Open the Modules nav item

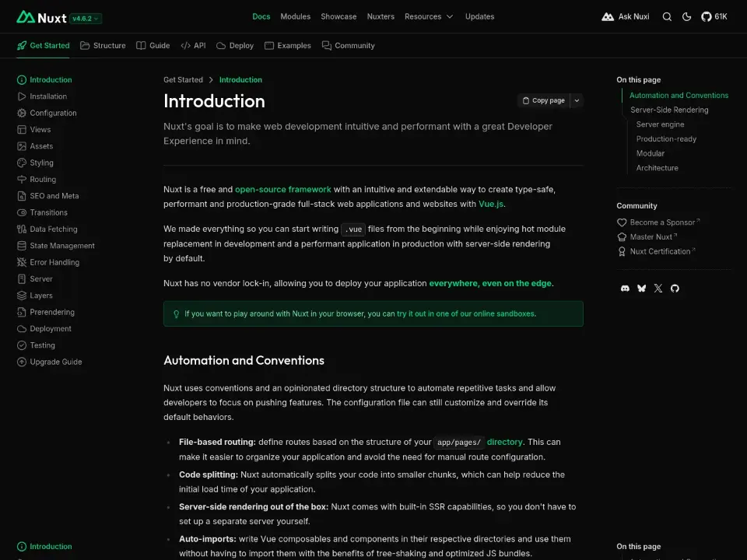coord(296,16)
